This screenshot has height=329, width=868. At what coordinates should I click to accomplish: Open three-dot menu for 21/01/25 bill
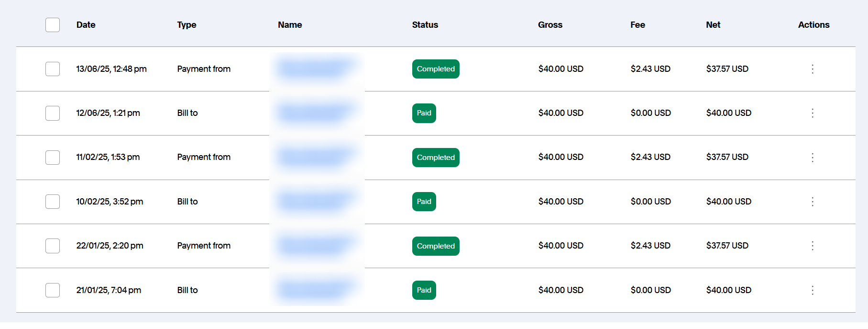(812, 290)
